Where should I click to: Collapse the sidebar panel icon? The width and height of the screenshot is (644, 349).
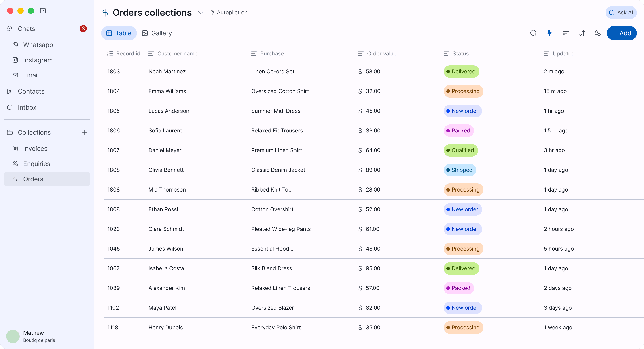pos(43,11)
